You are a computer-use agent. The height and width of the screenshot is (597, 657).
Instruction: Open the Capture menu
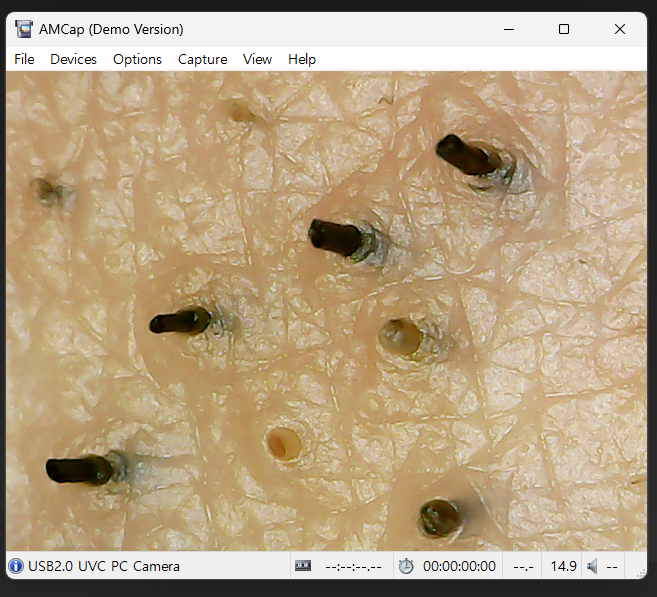202,59
